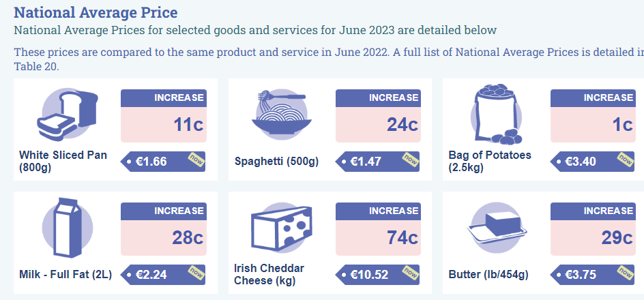Click the spaghetti bowl icon
644x300 pixels.
click(281, 114)
